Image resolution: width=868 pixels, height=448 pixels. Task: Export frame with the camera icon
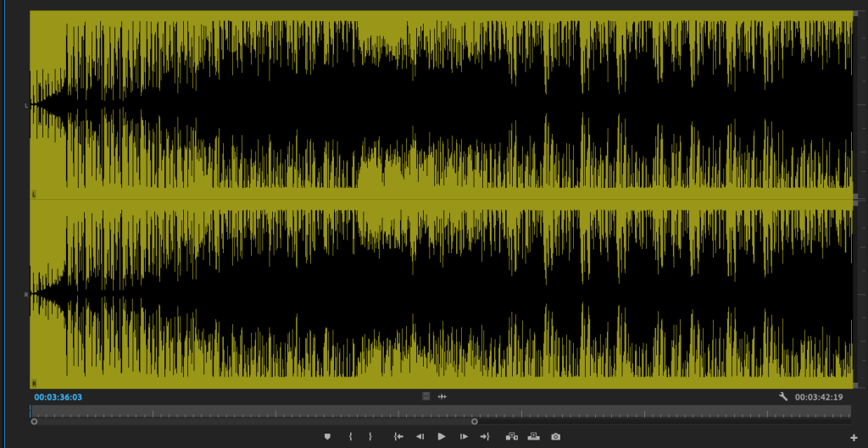coord(556,436)
